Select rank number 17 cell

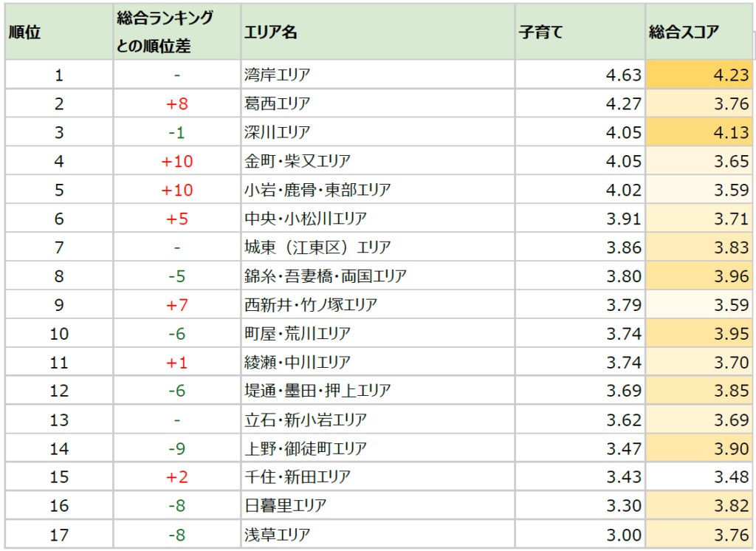click(x=59, y=534)
